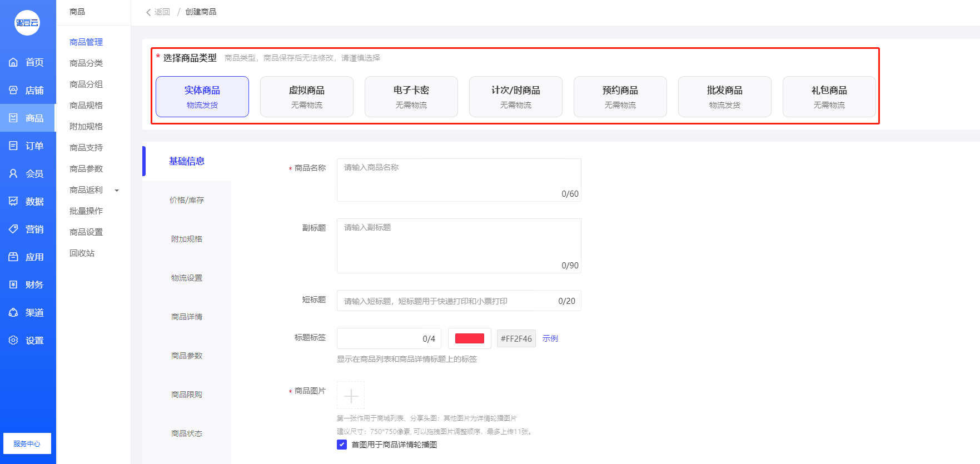The image size is (980, 464).
Task: Expand the 商品返利 submenu arrow
Action: [117, 191]
